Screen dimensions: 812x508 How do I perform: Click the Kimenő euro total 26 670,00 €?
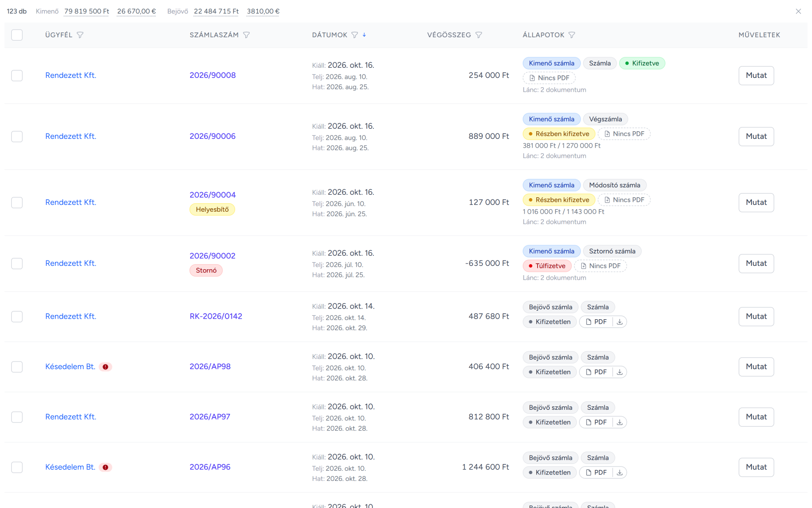tap(137, 11)
